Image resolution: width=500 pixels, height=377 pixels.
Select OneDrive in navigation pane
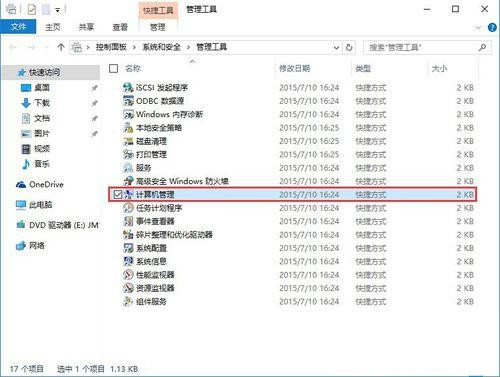coord(46,184)
